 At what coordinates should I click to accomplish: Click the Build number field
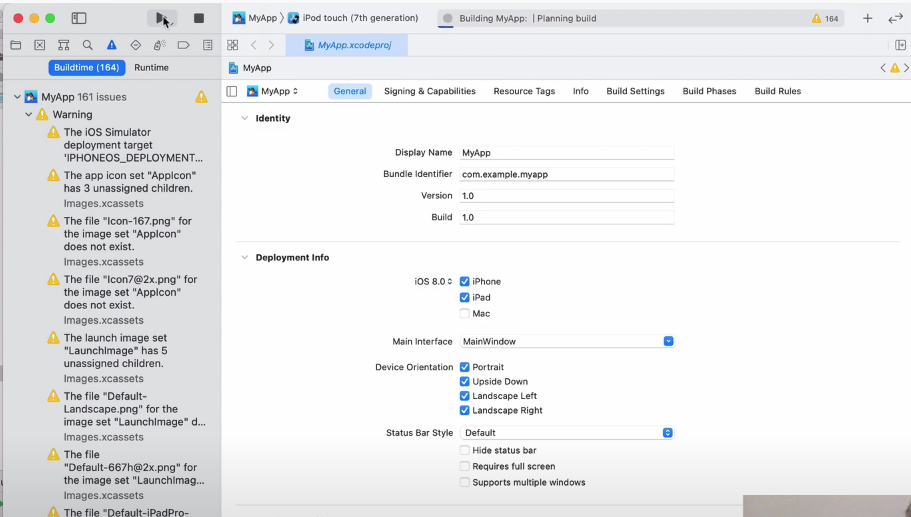[566, 217]
